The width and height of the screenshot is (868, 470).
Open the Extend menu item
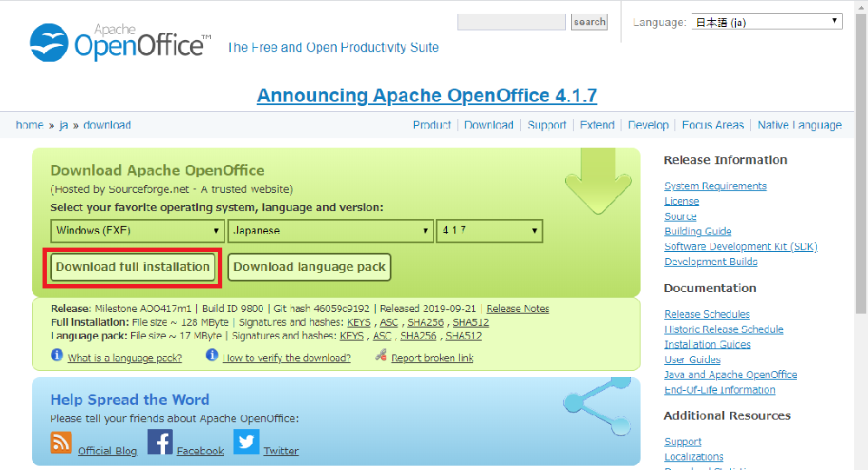click(x=597, y=125)
